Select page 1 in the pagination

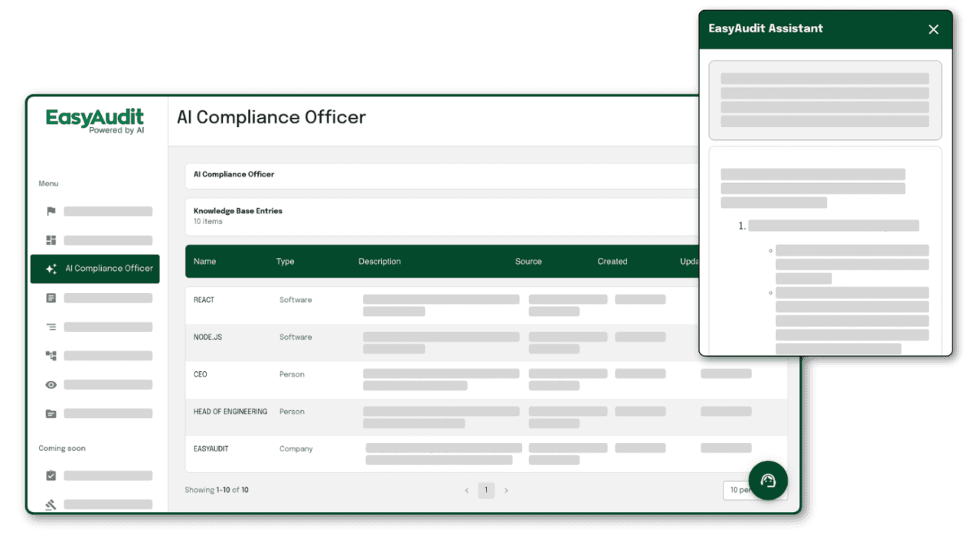pyautogui.click(x=486, y=490)
